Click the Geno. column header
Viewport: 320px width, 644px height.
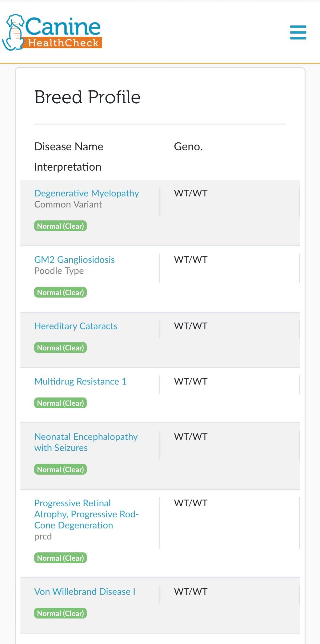(188, 147)
